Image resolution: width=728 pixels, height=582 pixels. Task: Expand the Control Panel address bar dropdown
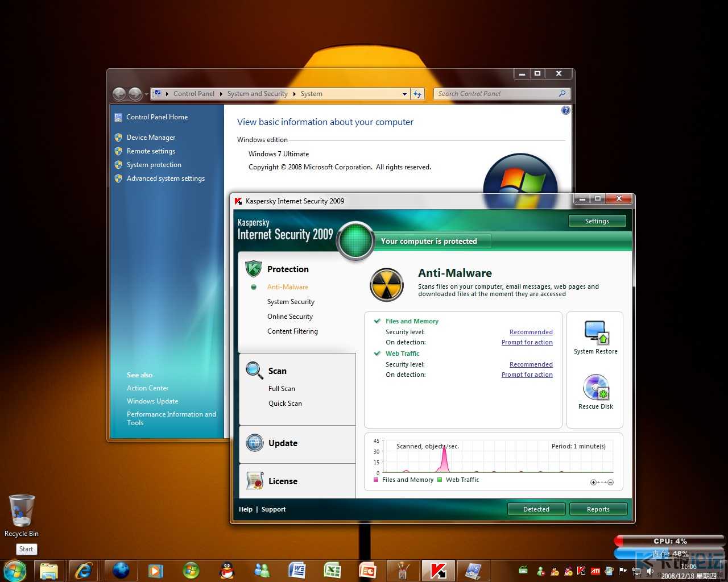(404, 94)
